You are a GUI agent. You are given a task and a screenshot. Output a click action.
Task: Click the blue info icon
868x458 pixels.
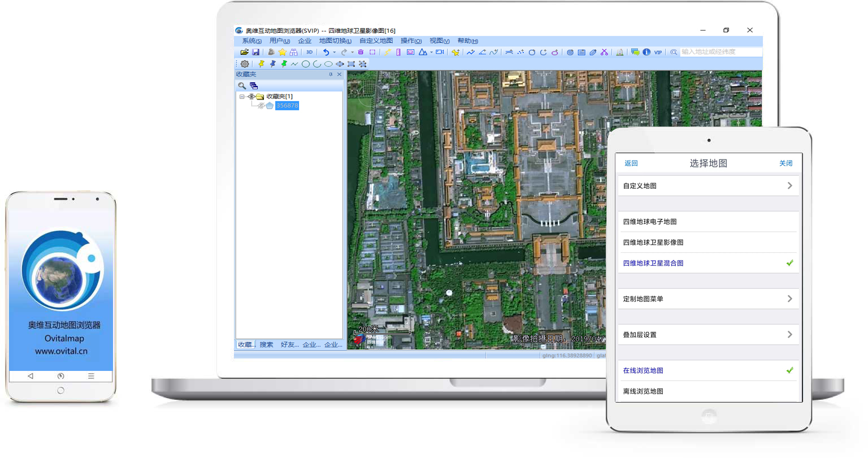tap(646, 52)
